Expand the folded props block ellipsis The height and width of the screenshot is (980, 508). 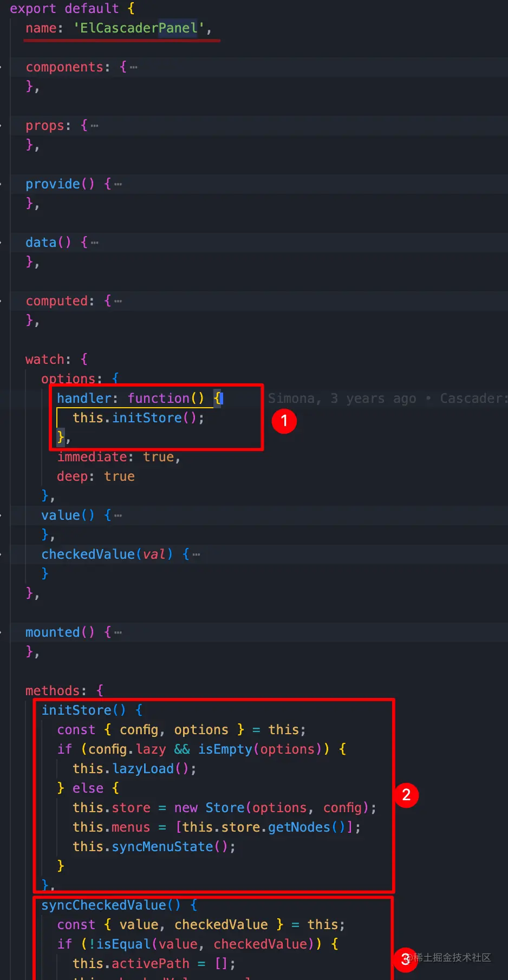pyautogui.click(x=95, y=126)
